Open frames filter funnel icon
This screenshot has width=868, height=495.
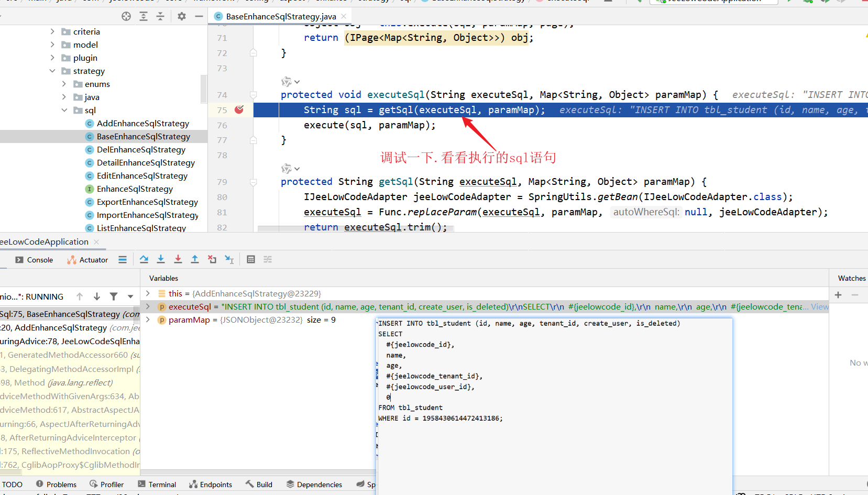(x=114, y=296)
